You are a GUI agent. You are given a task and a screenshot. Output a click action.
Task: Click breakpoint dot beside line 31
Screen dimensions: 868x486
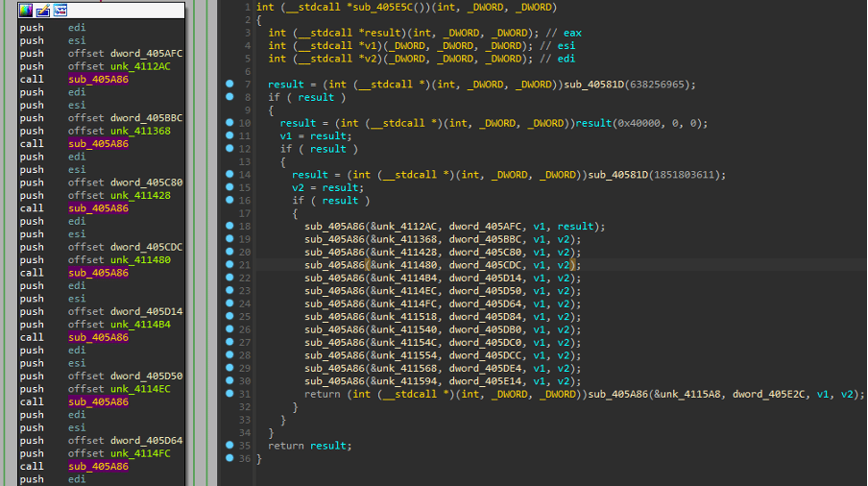(229, 394)
